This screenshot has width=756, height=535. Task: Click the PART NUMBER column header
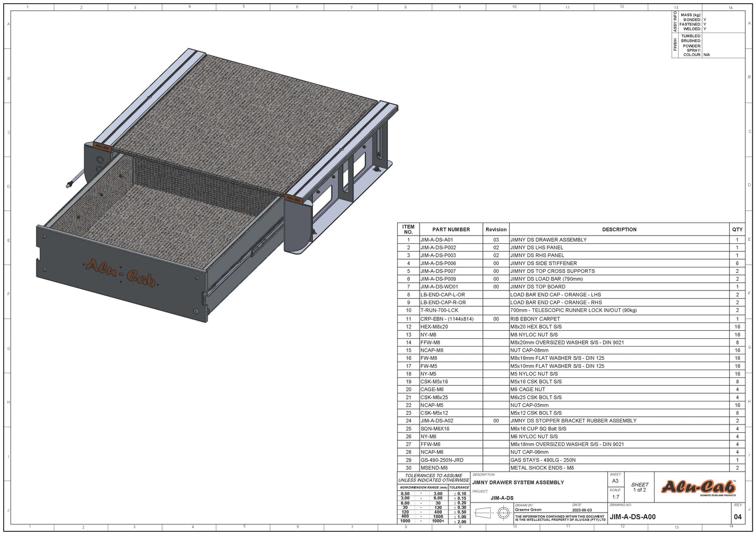click(x=451, y=229)
